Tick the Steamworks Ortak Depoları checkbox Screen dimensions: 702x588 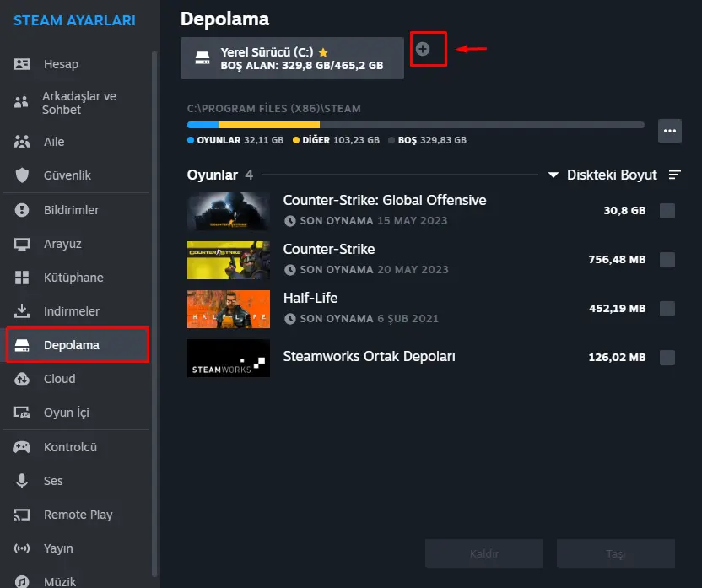click(x=667, y=357)
